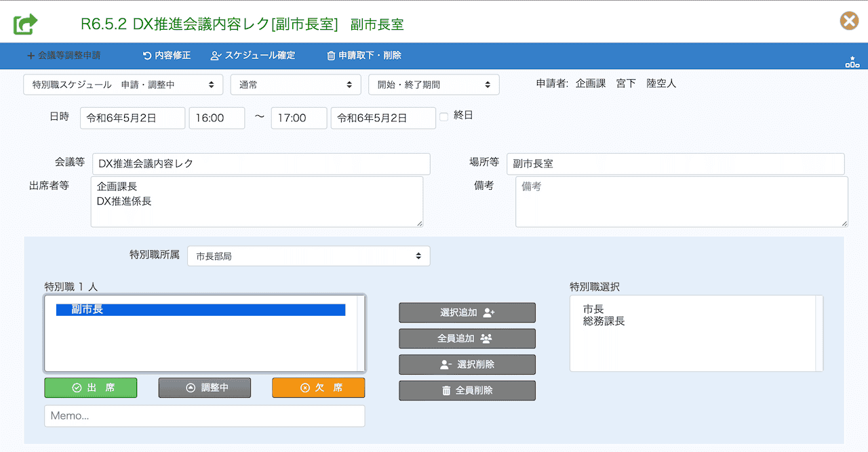Toggle the 終日 all-day checkbox
The image size is (868, 452).
pos(444,117)
